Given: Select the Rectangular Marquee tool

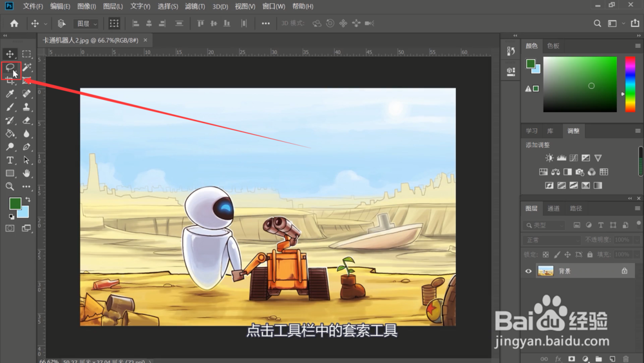Looking at the screenshot, I should click(x=26, y=54).
